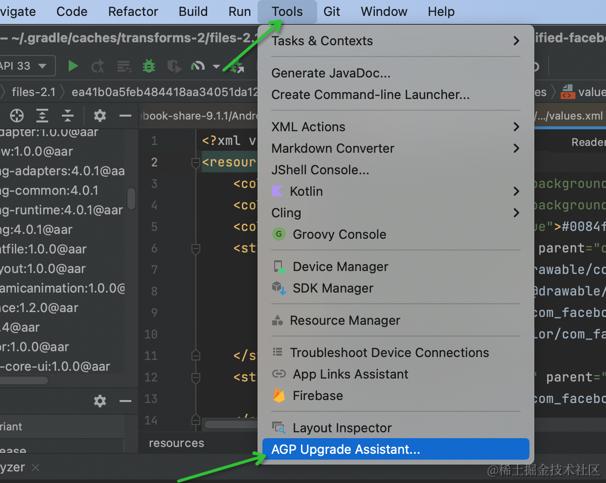Open the Code menu
606x483 pixels.
point(72,12)
